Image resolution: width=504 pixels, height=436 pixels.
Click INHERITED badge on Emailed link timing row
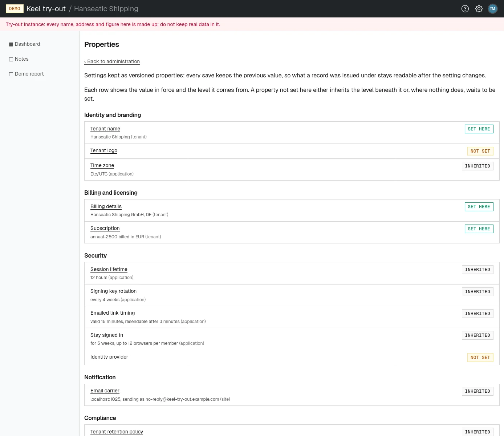[477, 314]
